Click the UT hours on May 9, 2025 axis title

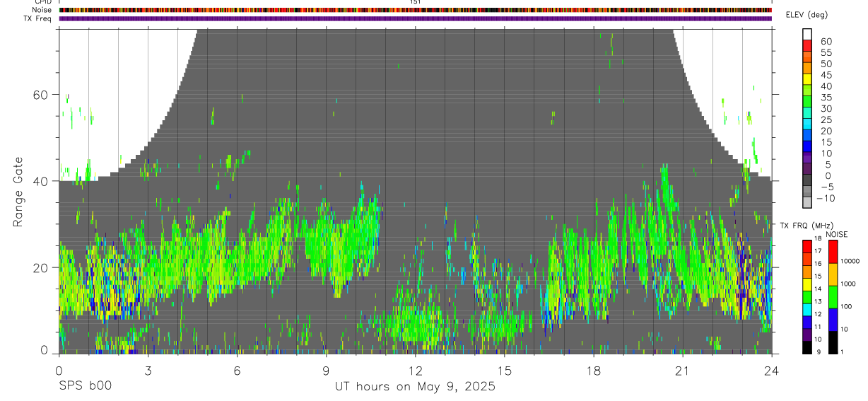pos(415,386)
